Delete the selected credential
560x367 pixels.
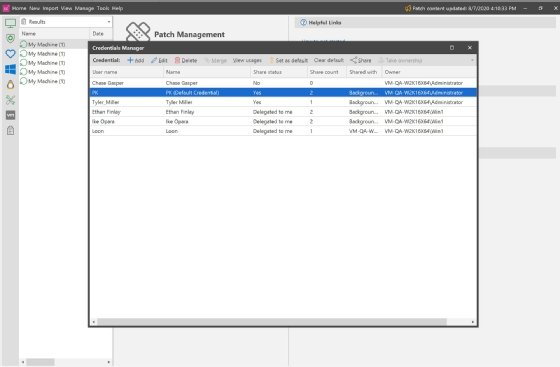point(186,60)
